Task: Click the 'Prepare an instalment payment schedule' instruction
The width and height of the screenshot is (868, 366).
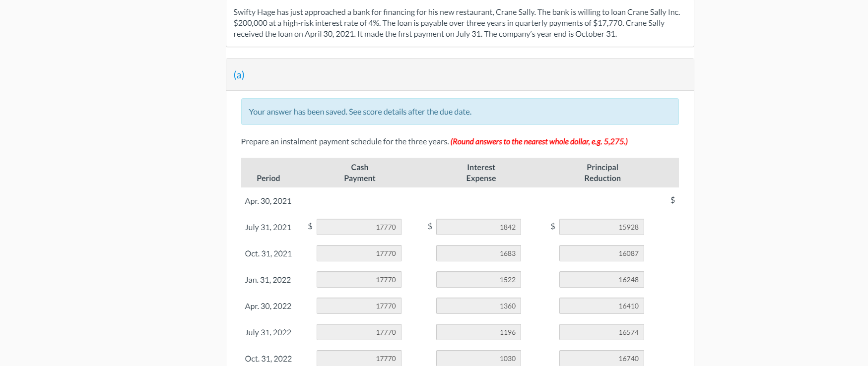Action: coord(345,141)
